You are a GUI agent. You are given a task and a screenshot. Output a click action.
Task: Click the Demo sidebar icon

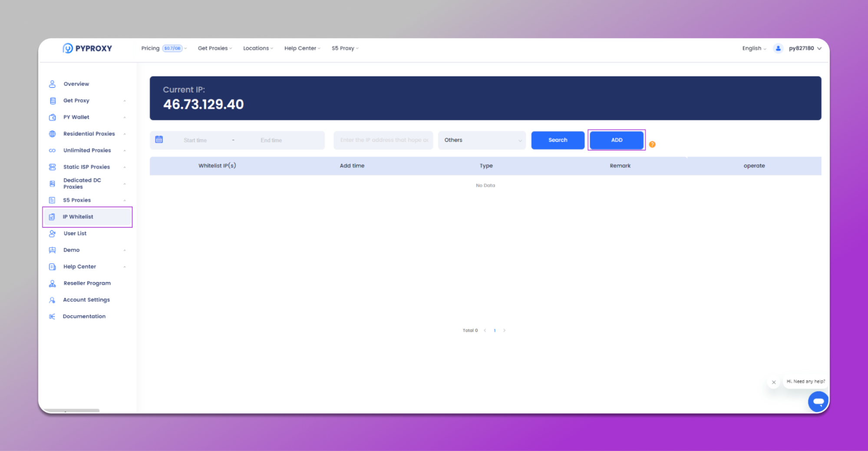coord(53,250)
